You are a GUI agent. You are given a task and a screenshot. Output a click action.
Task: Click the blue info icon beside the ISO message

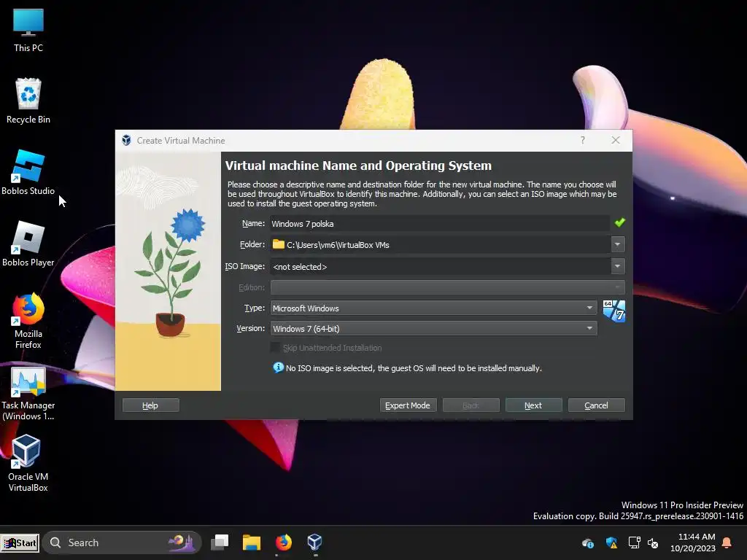tap(278, 367)
